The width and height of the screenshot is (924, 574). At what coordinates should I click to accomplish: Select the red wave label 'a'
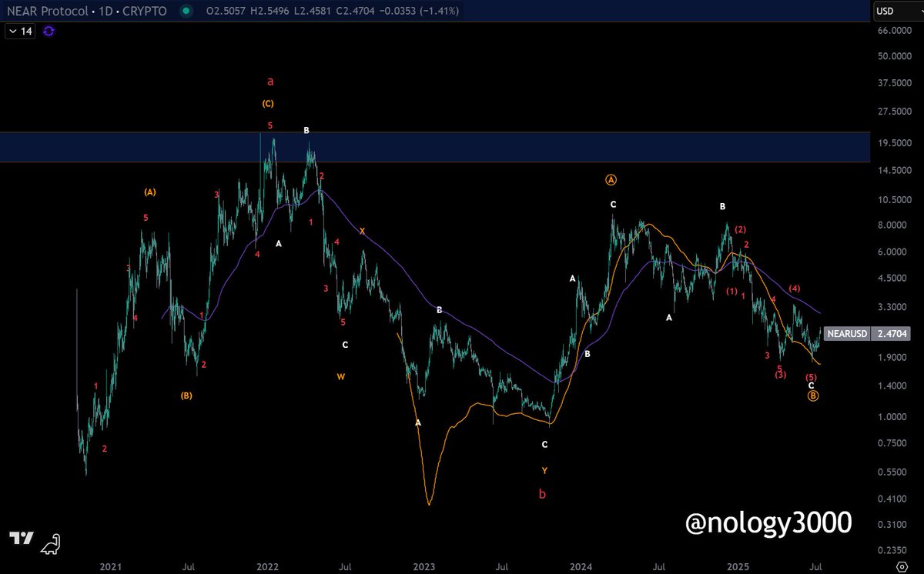tap(269, 80)
